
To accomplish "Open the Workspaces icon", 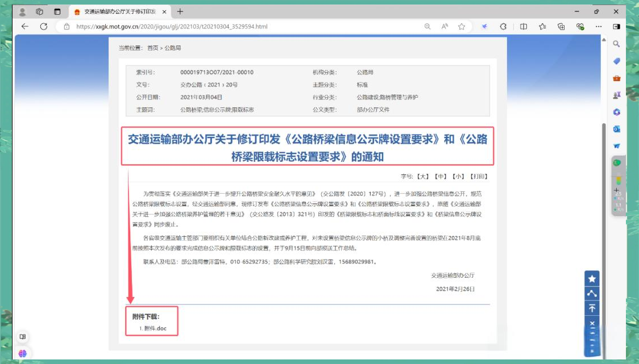I will [40, 12].
